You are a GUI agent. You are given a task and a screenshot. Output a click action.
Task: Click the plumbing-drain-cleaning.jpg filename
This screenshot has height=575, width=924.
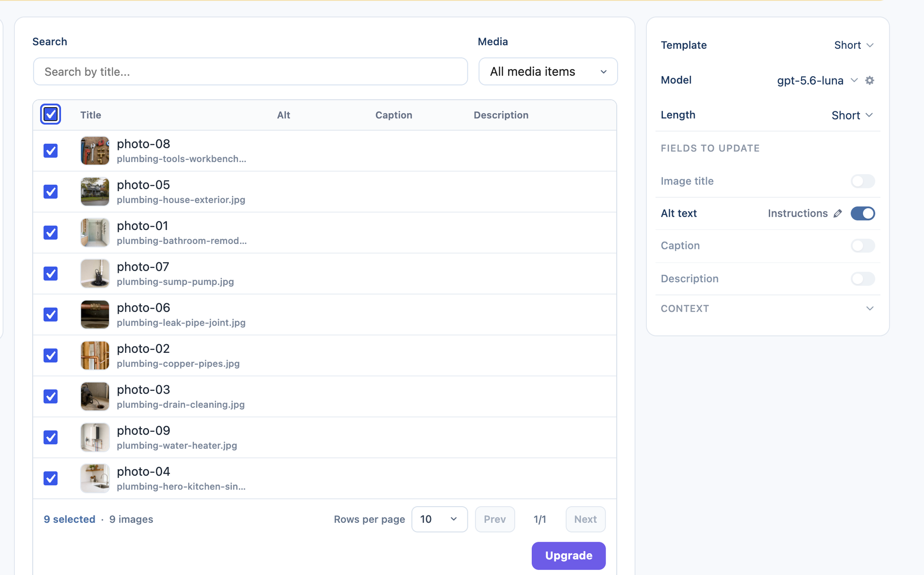coord(181,405)
